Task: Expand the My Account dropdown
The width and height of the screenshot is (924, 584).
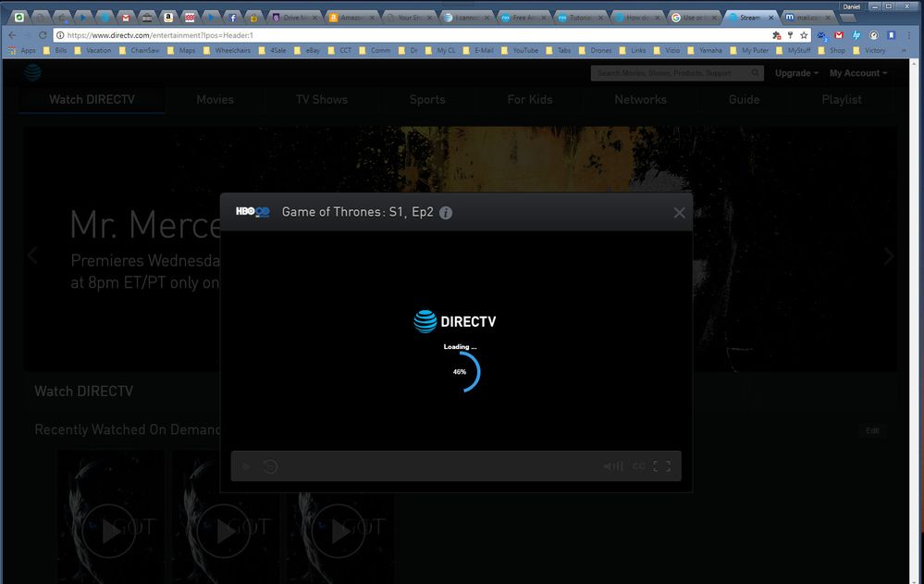Action: coord(857,73)
